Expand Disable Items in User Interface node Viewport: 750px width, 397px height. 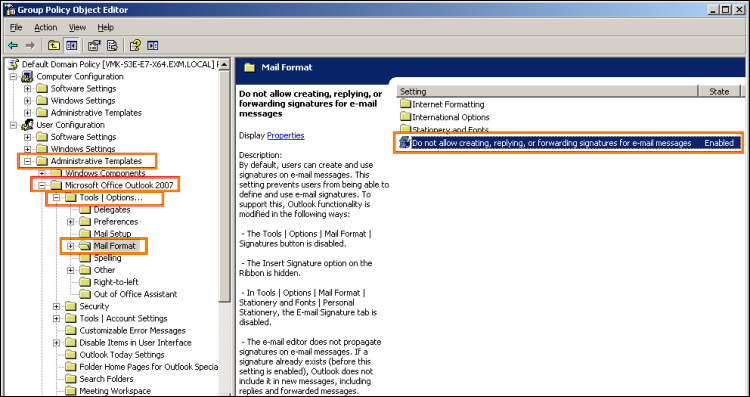56,342
